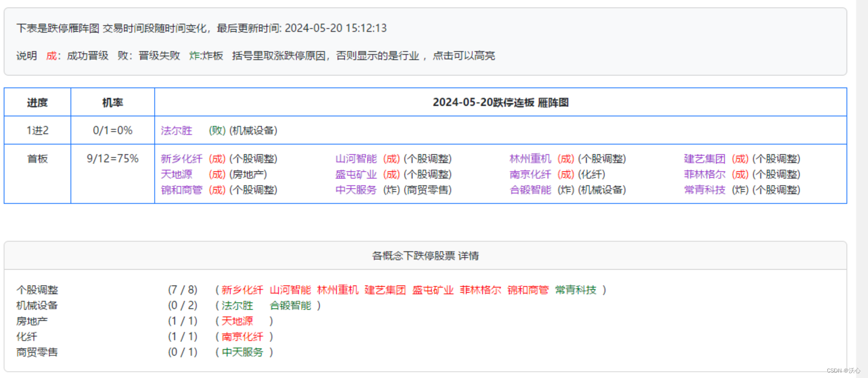868x378 pixels.
Task: Click the green 炸:炸板 legend label
Action: click(206, 56)
